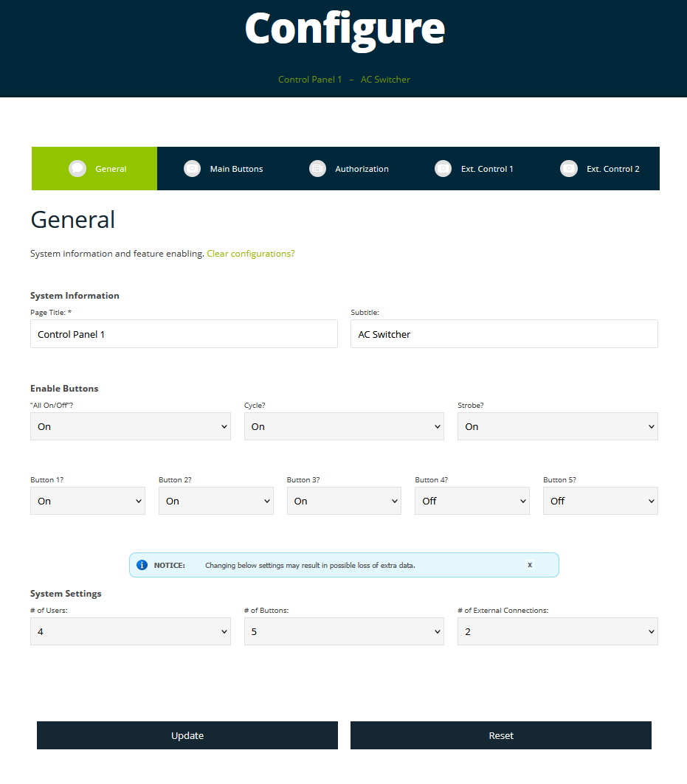The width and height of the screenshot is (687, 784).
Task: Expand the Button 1 dropdown
Action: point(87,501)
